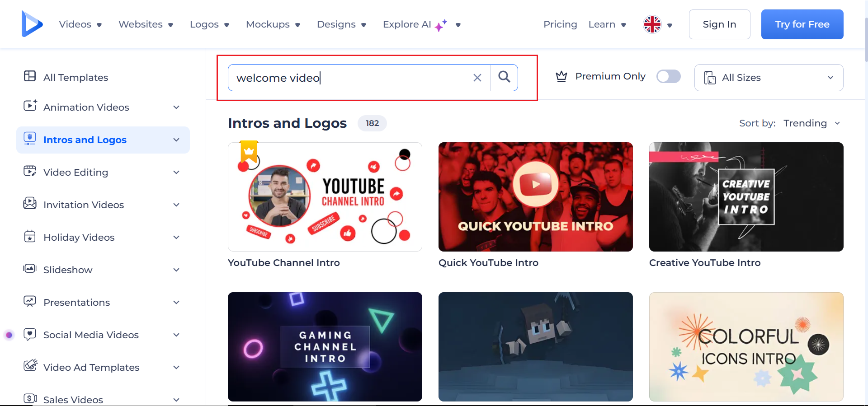
Task: Click the Presentations sidebar icon
Action: [x=30, y=301]
